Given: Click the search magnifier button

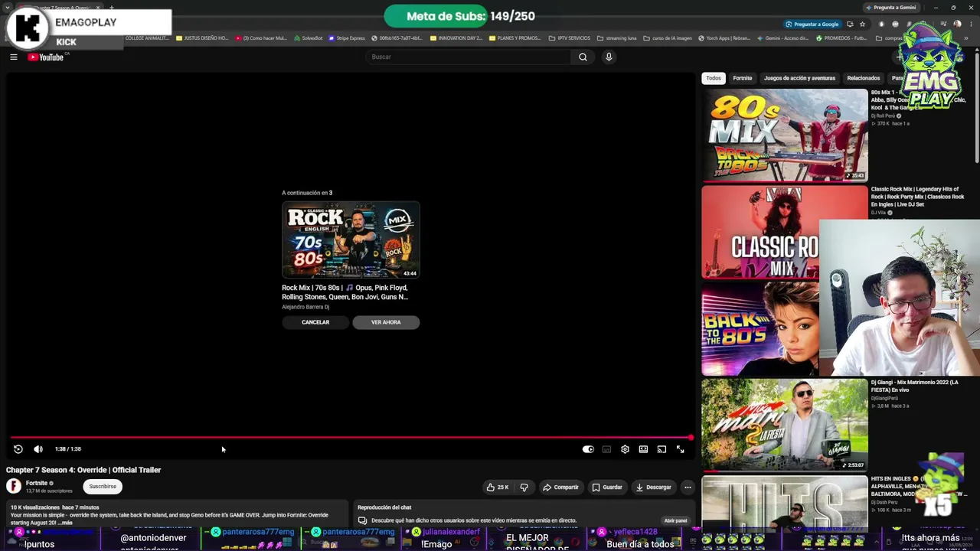Looking at the screenshot, I should [583, 57].
